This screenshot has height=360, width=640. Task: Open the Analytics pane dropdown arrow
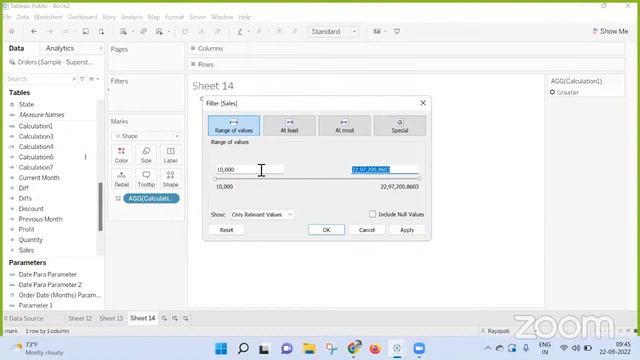tap(100, 49)
